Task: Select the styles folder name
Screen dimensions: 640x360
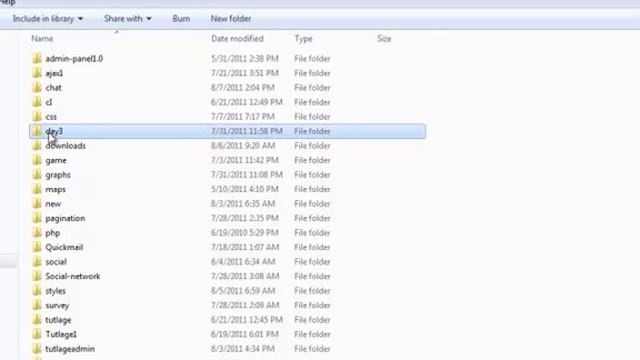Action: (x=56, y=291)
